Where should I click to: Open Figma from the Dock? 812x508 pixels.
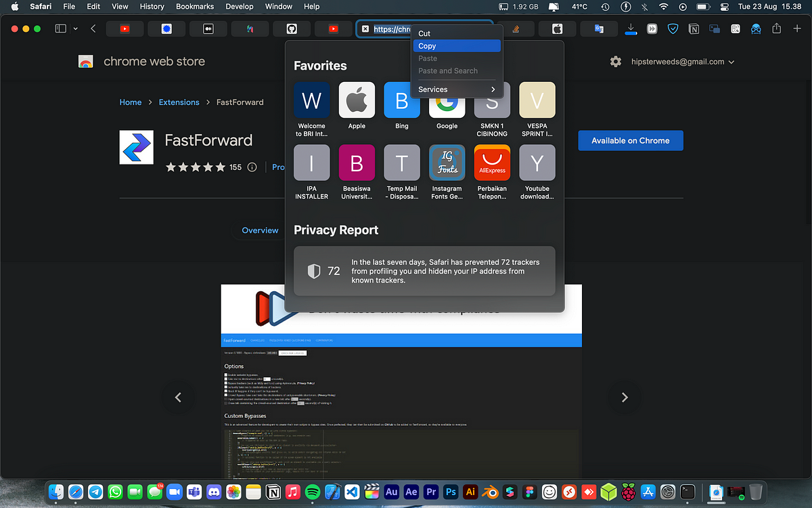(531, 492)
